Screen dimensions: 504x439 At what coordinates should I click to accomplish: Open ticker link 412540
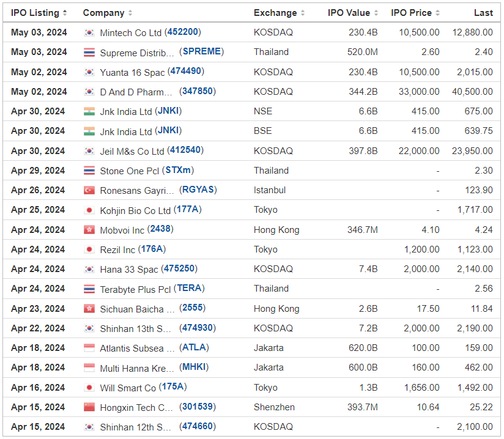[185, 150]
